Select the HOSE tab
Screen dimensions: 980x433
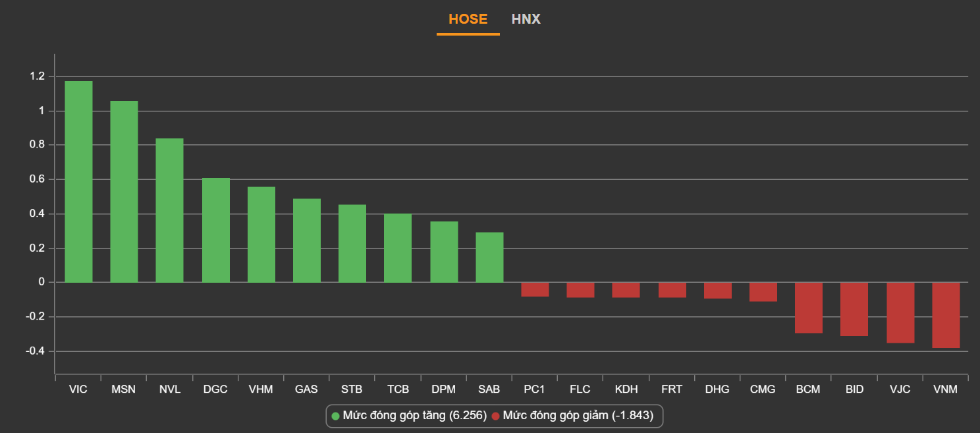[x=468, y=19]
